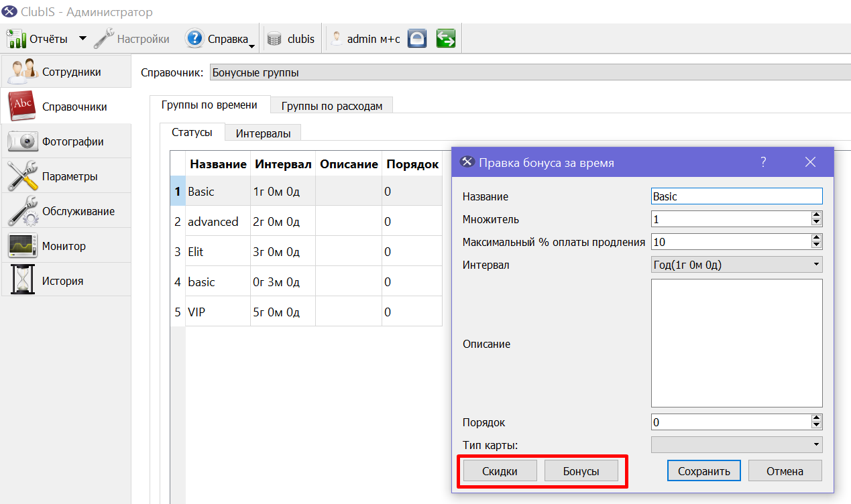Open Фотографии camera sidebar section
The image size is (851, 504).
click(x=66, y=141)
